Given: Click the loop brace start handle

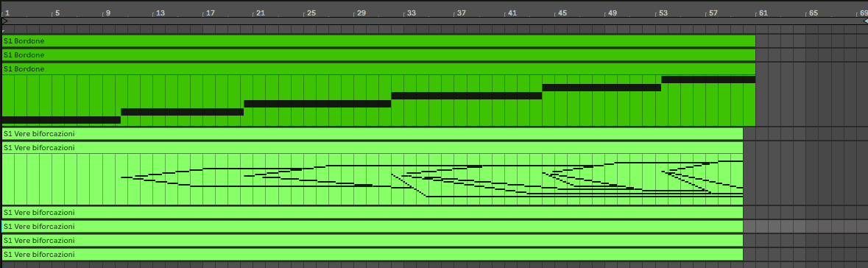Looking at the screenshot, I should (5, 21).
